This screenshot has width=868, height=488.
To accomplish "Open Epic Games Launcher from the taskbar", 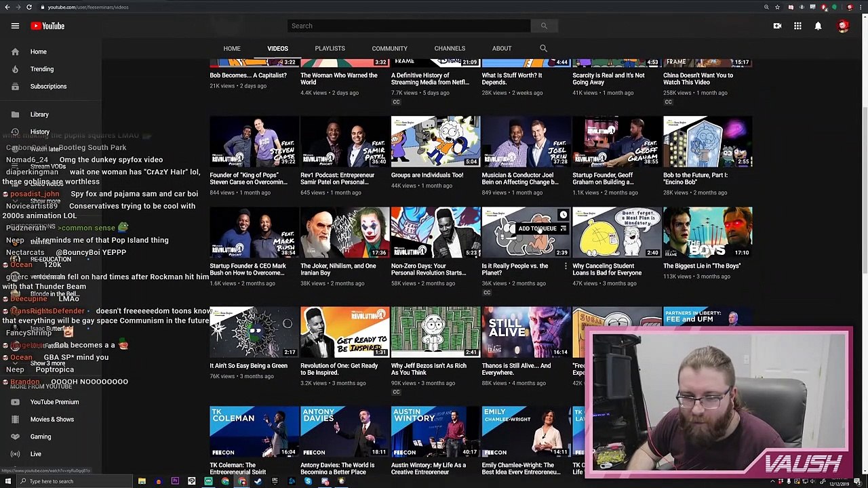I will coord(275,481).
